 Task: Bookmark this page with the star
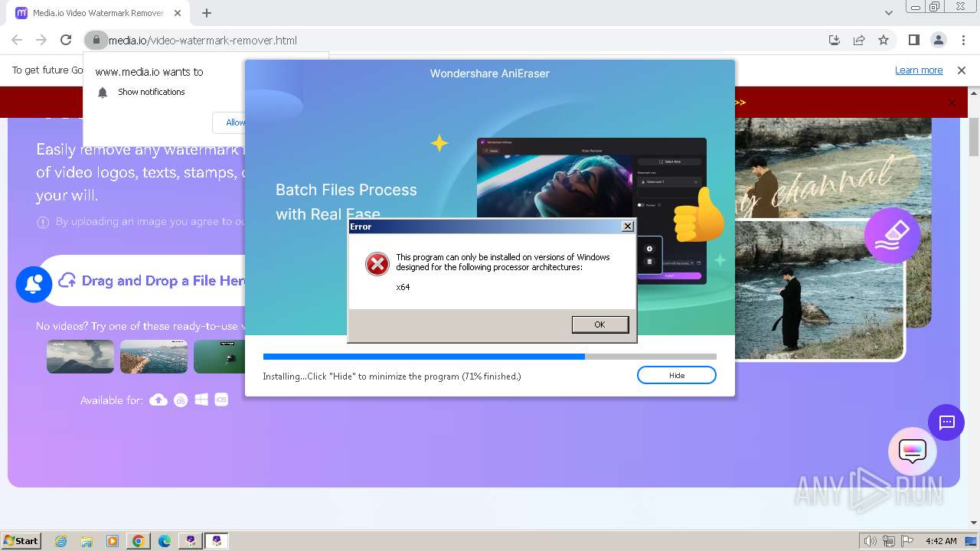884,40
